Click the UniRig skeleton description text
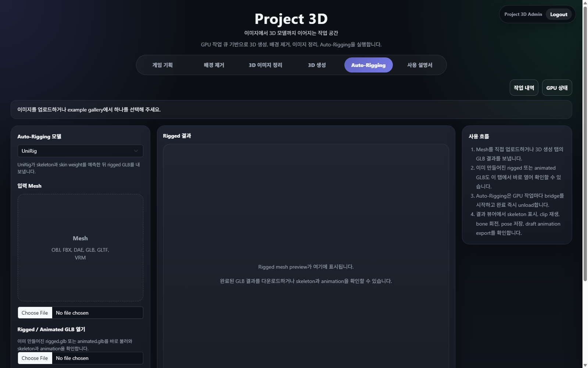This screenshot has width=588, height=368. pyautogui.click(x=79, y=168)
